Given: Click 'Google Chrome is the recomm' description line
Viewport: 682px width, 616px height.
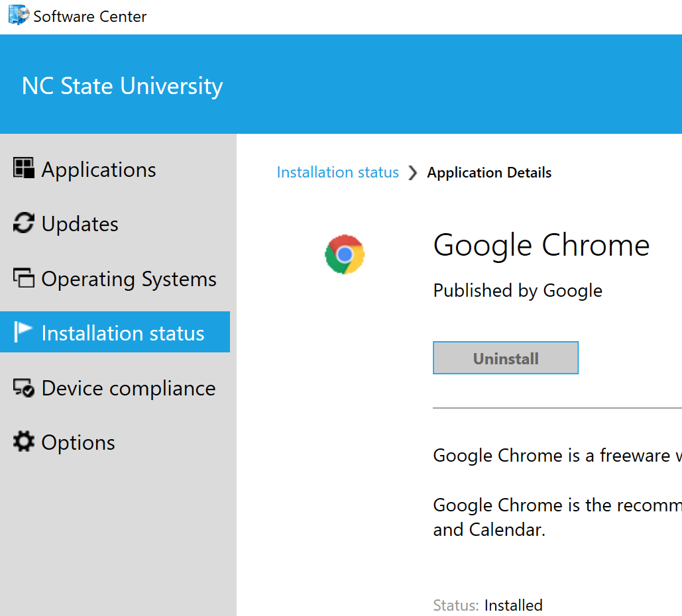Looking at the screenshot, I should (x=557, y=505).
